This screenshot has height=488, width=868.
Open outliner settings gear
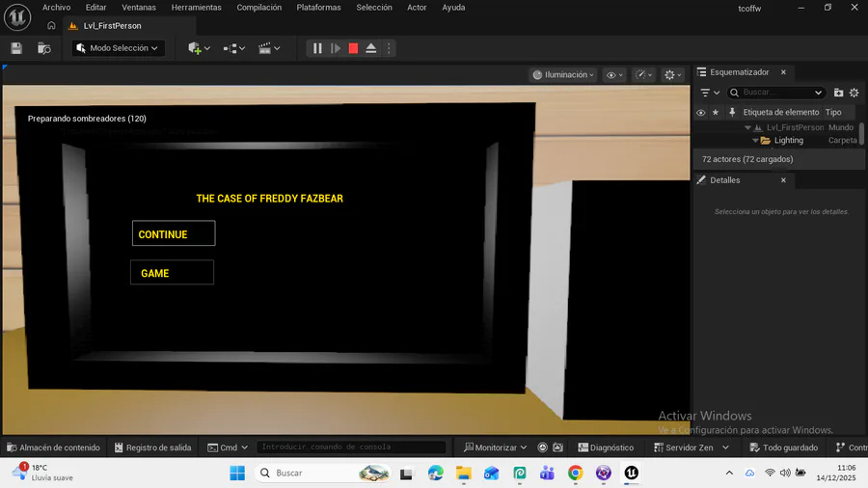(x=854, y=93)
